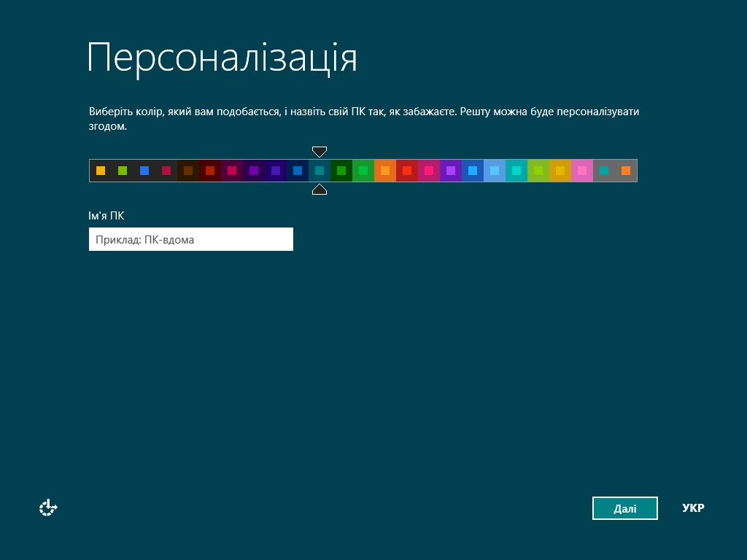This screenshot has width=747, height=560.
Task: Open the Ease of Access icon
Action: point(48,508)
